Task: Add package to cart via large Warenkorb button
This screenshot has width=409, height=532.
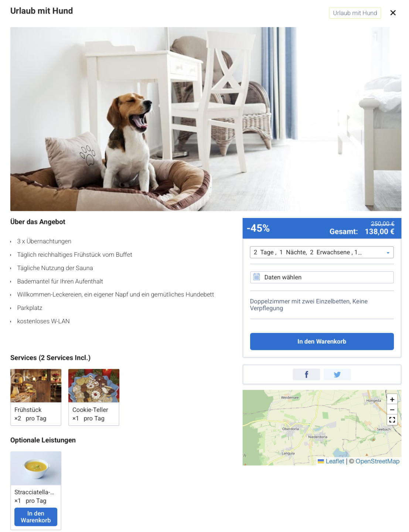Action: (x=322, y=341)
